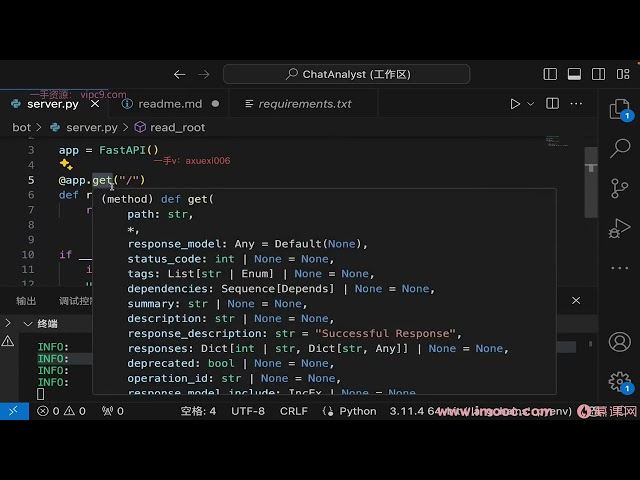The height and width of the screenshot is (480, 640).
Task: Click readme.md unsaved changes dot
Action: (x=215, y=104)
